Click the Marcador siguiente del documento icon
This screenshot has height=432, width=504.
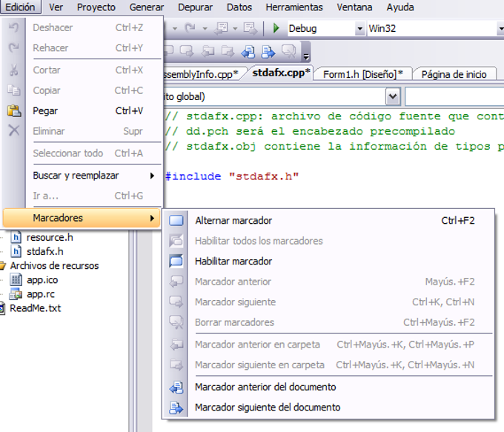tap(176, 408)
